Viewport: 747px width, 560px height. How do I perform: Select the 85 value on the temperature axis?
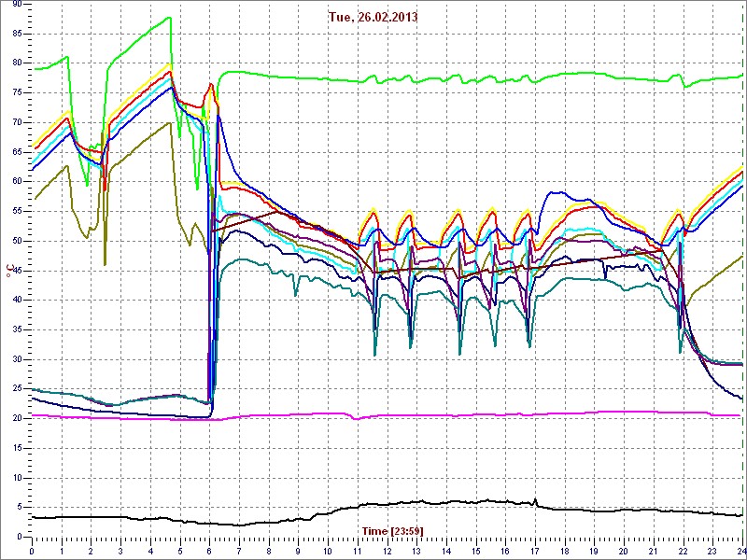click(17, 34)
